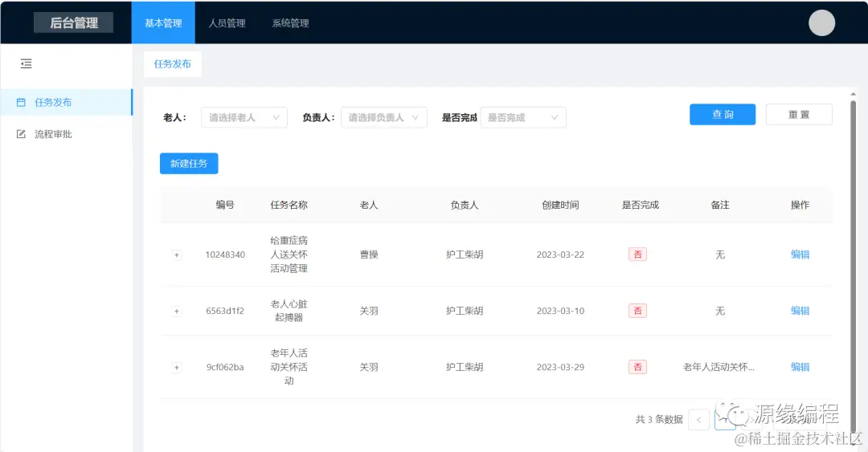Screen dimensions: 868x452
Task: Select 流程审批 in the sidebar
Action: coord(67,134)
